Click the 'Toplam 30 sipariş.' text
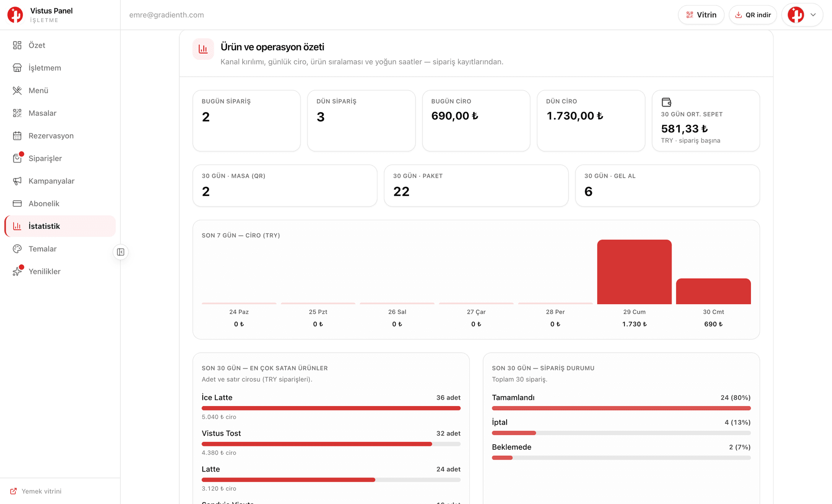The image size is (832, 504). [x=520, y=379]
